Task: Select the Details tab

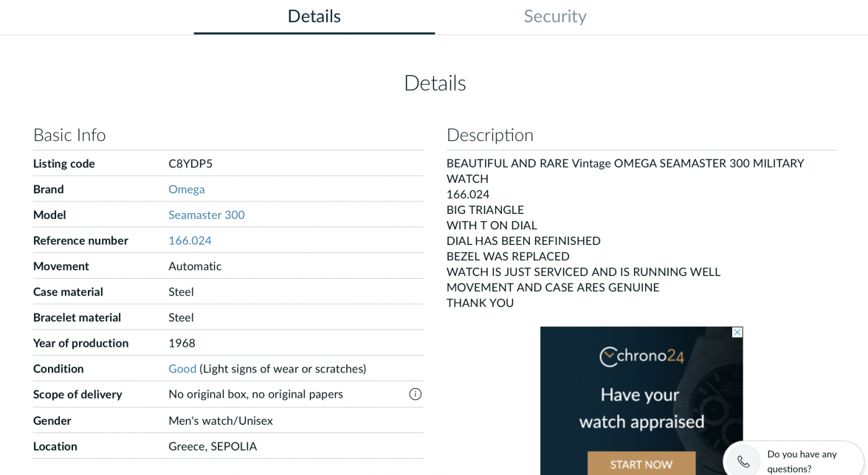Action: tap(314, 15)
